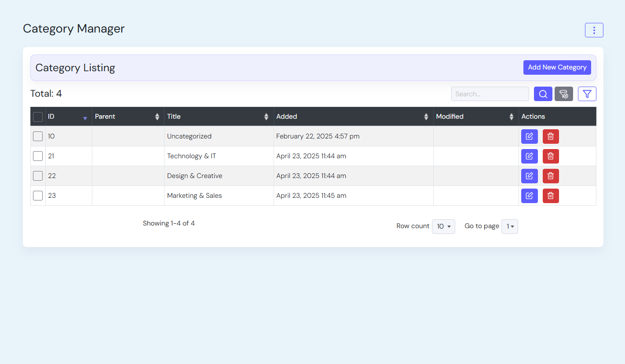Image resolution: width=625 pixels, height=364 pixels.
Task: Select the checkbox for row ID 22
Action: coord(38,176)
